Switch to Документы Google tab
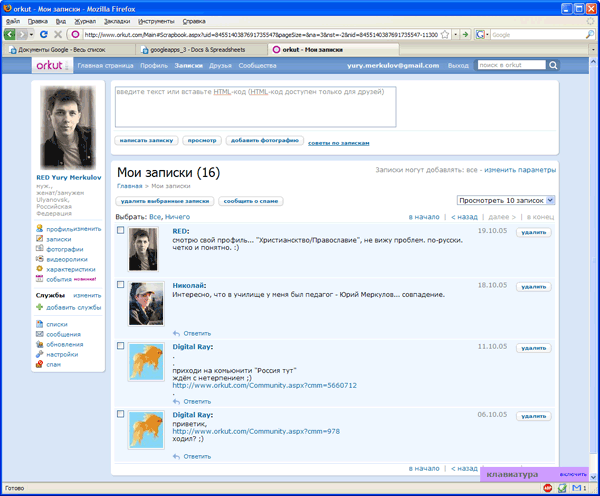The width and height of the screenshot is (600, 496). [69, 50]
